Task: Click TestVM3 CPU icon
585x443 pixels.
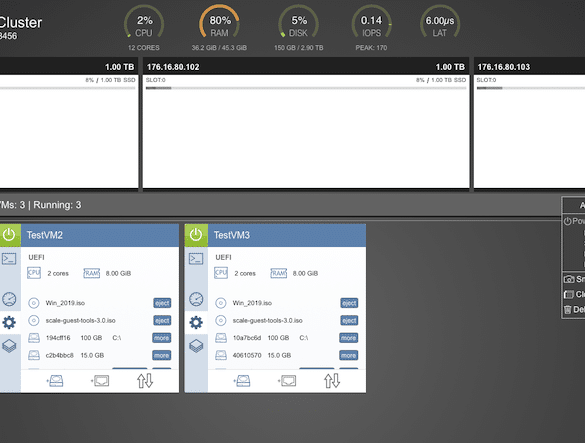Action: coord(221,273)
